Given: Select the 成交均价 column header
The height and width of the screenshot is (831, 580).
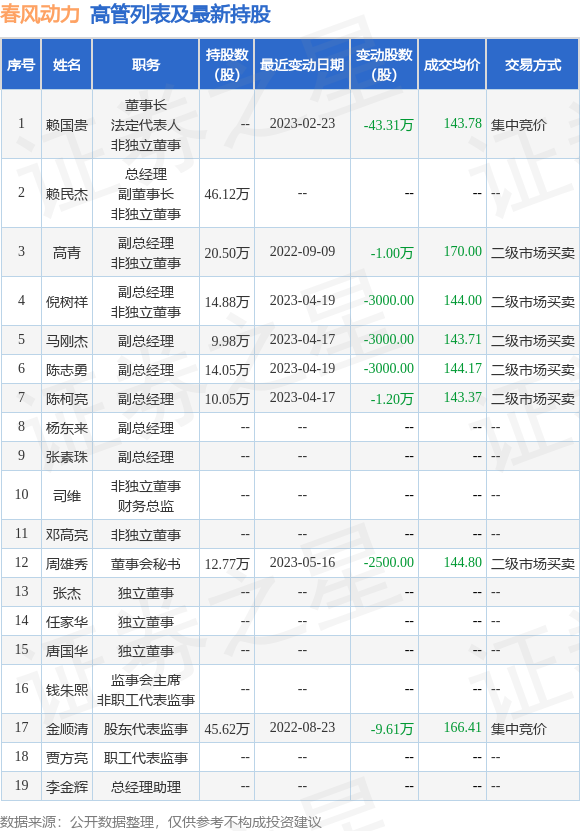Looking at the screenshot, I should (452, 65).
